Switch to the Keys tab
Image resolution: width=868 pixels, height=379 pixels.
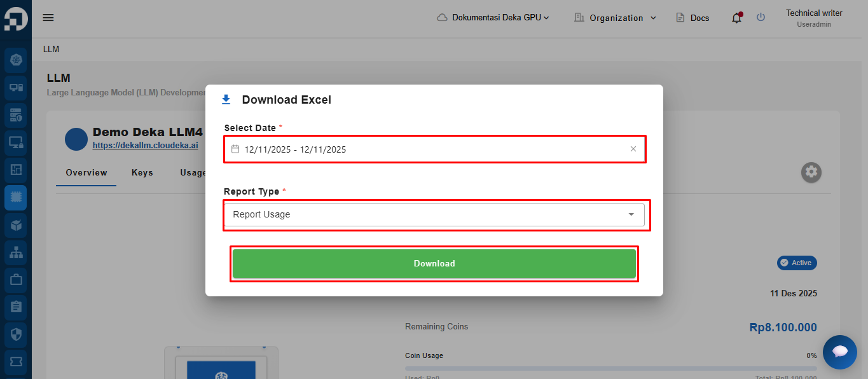tap(142, 173)
